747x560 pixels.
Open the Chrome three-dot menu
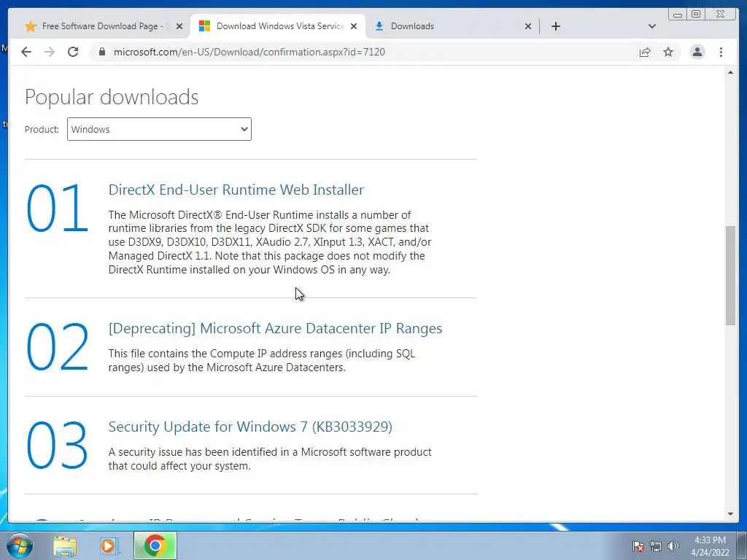tap(721, 52)
